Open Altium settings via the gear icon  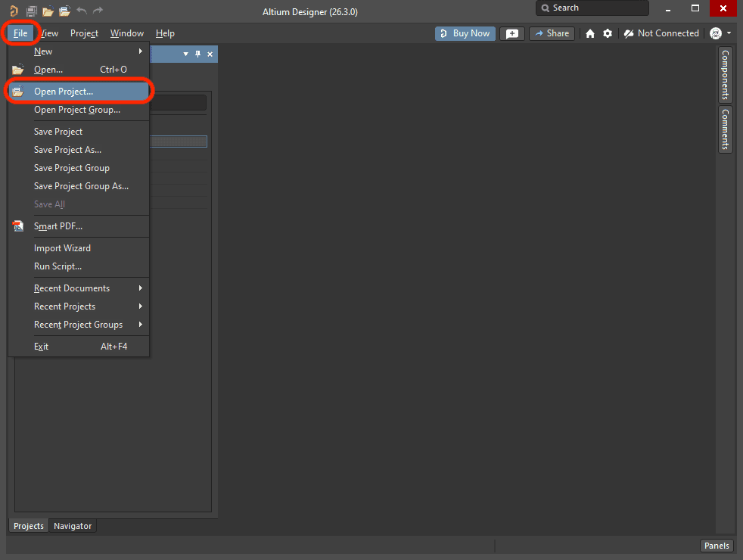tap(607, 33)
